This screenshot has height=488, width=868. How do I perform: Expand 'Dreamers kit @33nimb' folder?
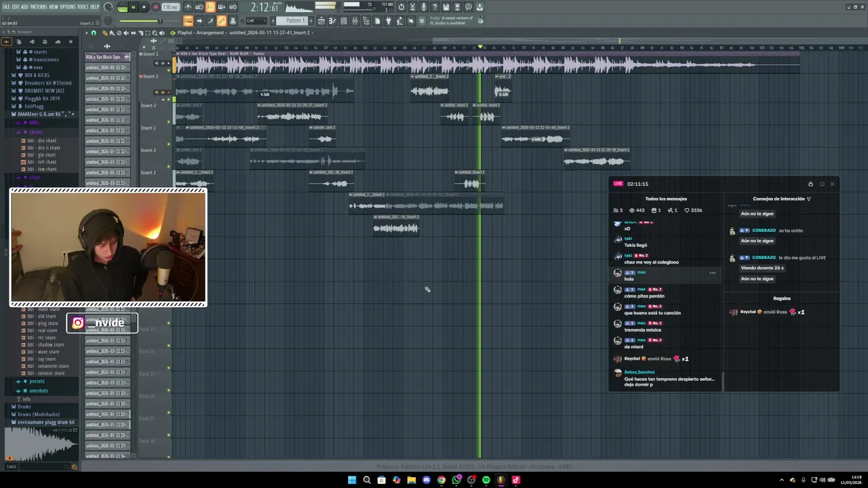47,83
